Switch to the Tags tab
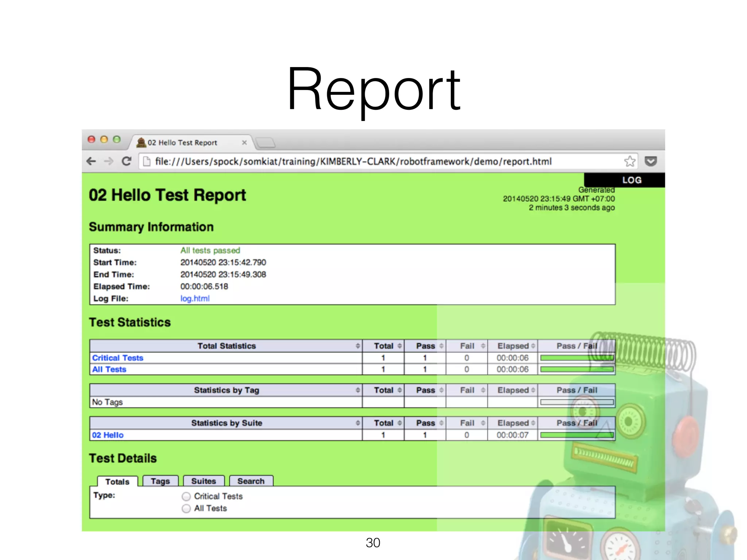The image size is (747, 560). pyautogui.click(x=160, y=481)
